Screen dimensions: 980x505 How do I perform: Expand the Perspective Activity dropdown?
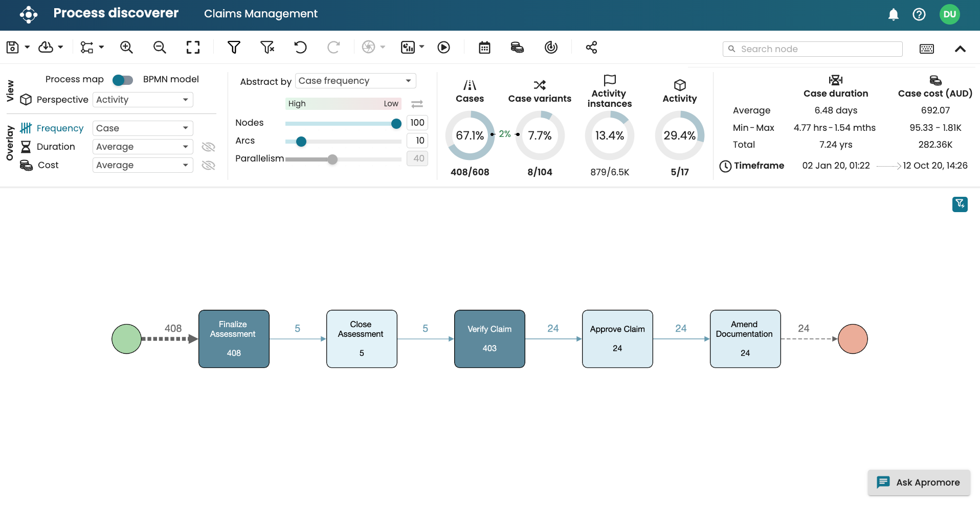point(143,100)
